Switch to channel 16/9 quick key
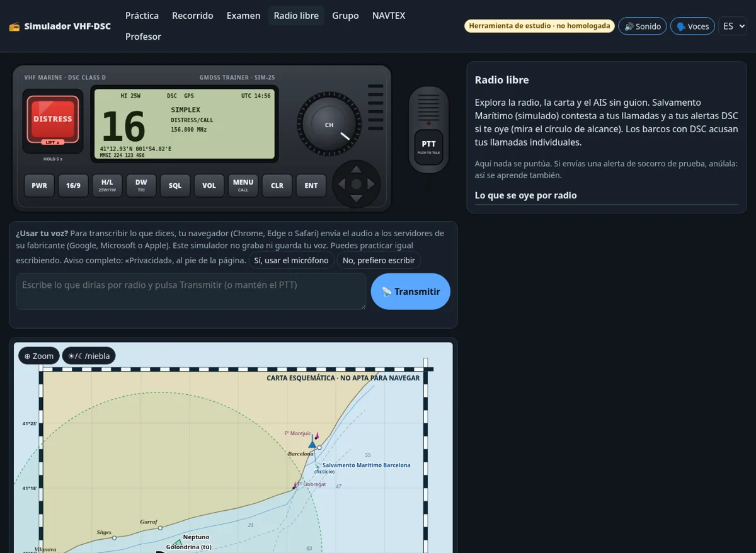The width and height of the screenshot is (756, 553). point(73,186)
